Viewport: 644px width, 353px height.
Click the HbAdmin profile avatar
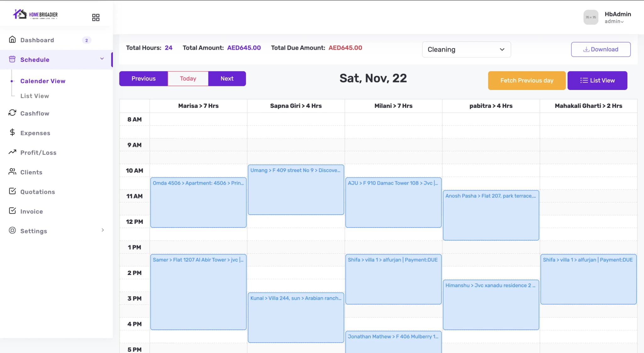[591, 17]
